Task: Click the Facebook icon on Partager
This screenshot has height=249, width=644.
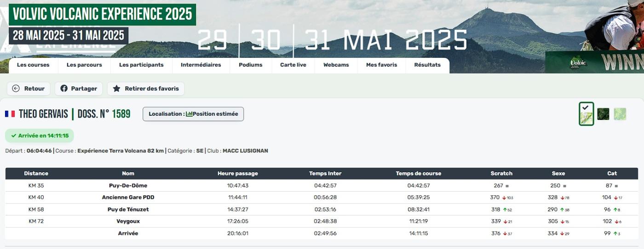Action: 64,89
